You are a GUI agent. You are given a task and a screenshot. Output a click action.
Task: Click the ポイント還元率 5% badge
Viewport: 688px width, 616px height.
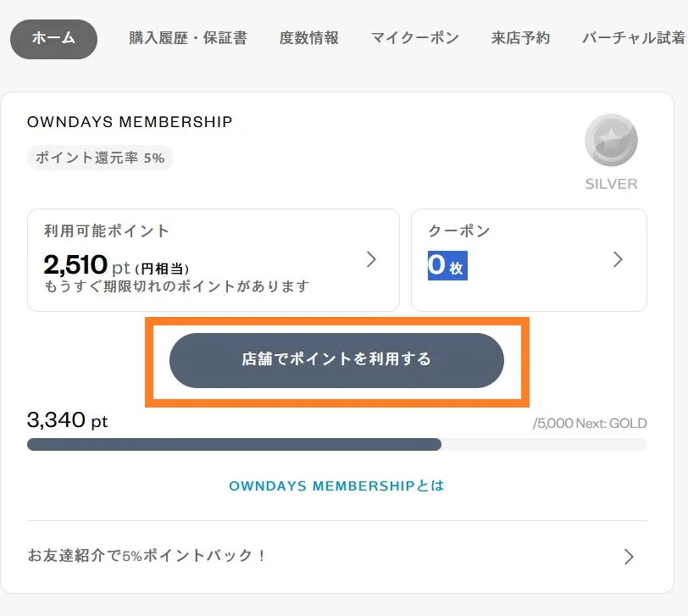(100, 158)
